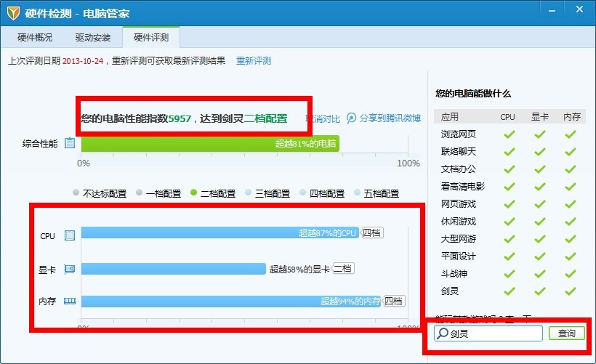Click 分享到腾讯微博 link text

tap(390, 118)
